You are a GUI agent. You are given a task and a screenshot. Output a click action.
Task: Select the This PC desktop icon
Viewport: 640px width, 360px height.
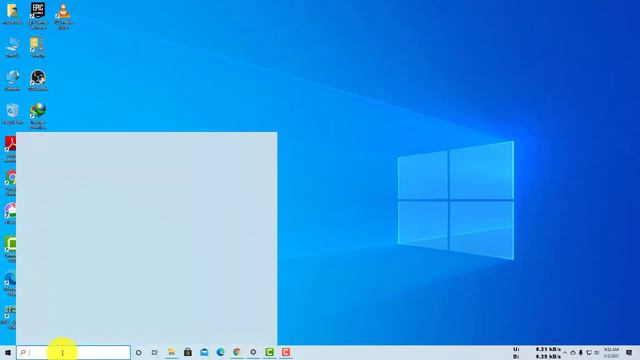pos(12,47)
